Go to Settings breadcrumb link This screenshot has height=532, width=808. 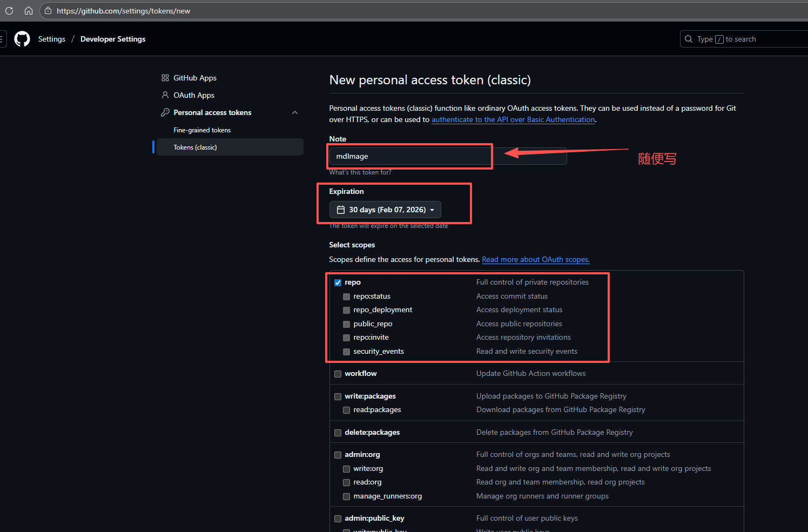click(52, 39)
